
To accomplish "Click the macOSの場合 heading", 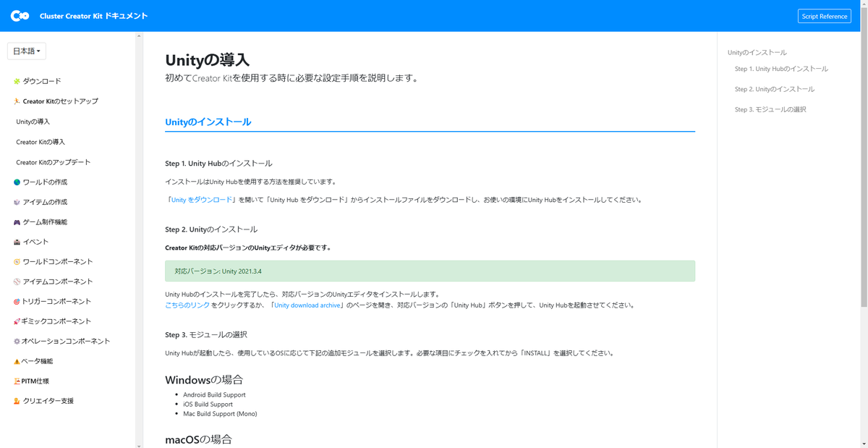I will [198, 439].
